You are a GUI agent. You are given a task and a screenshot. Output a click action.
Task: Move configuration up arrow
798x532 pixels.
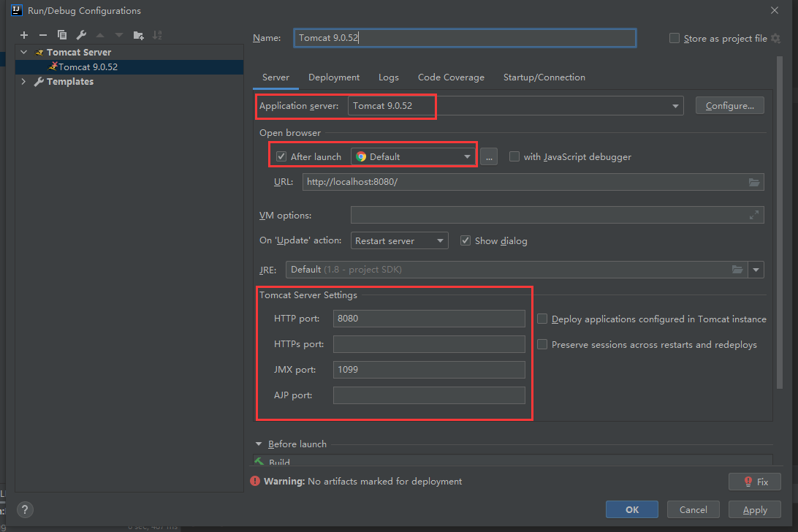[100, 35]
